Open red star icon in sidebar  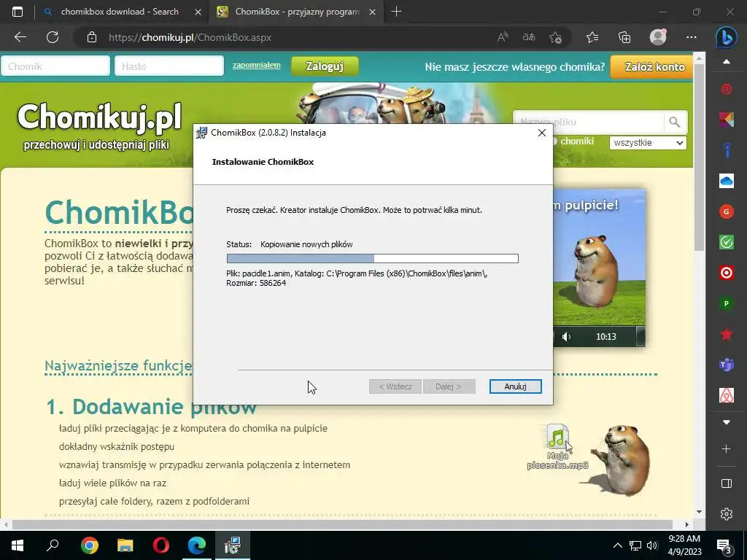click(x=726, y=334)
